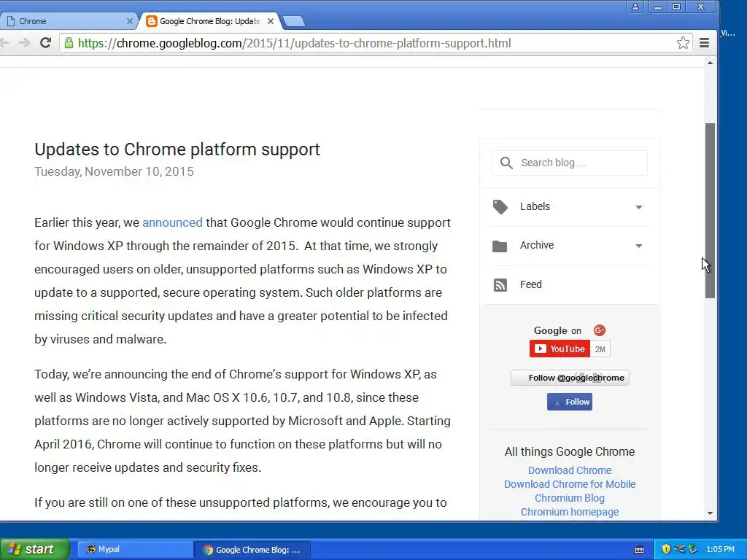The image size is (747, 560).
Task: Click the security shield tray icon
Action: click(666, 549)
